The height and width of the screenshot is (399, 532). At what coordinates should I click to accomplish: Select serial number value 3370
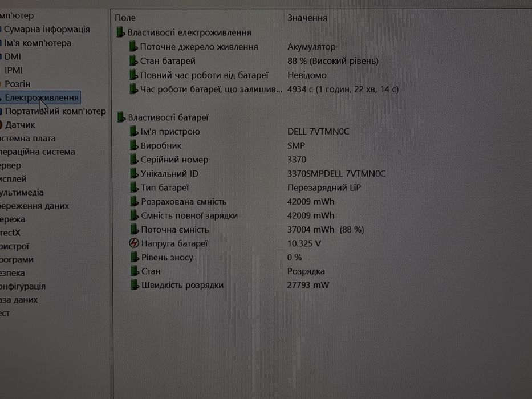(297, 160)
